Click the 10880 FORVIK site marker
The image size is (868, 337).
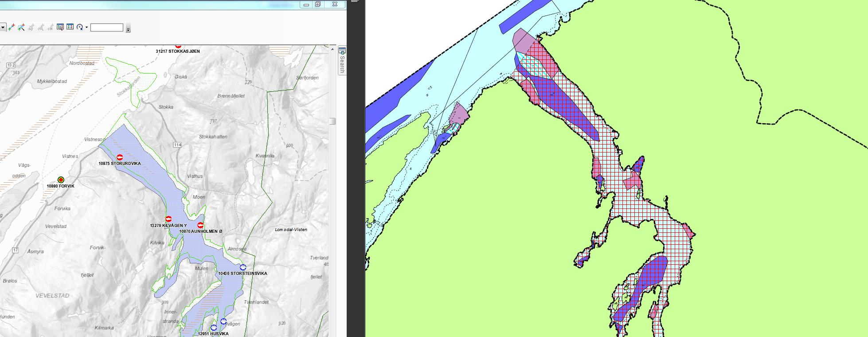[61, 180]
